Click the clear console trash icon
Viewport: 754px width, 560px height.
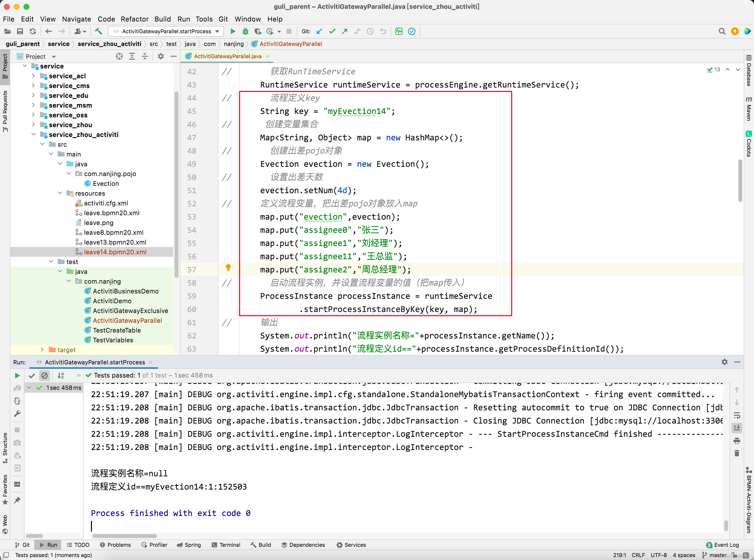tap(737, 453)
